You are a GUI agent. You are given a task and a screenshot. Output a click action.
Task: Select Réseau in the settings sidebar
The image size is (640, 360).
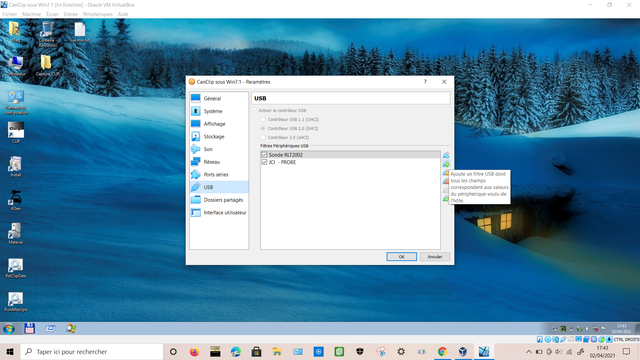(x=219, y=162)
